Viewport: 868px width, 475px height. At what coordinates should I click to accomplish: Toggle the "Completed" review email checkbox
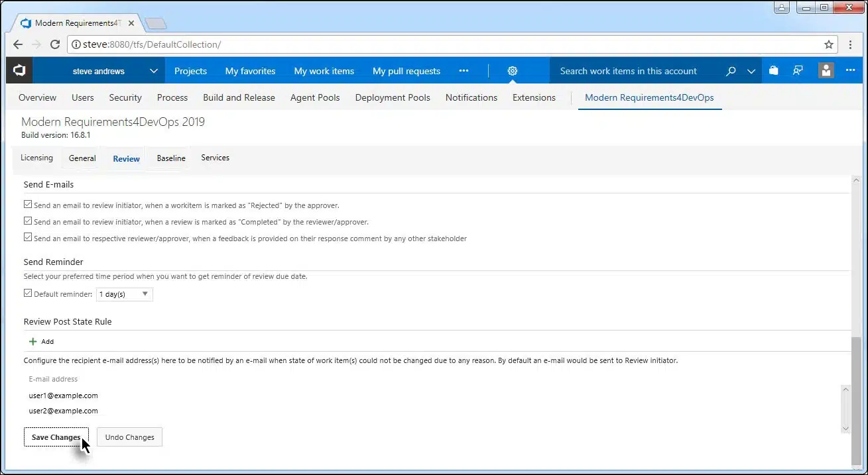pos(28,221)
